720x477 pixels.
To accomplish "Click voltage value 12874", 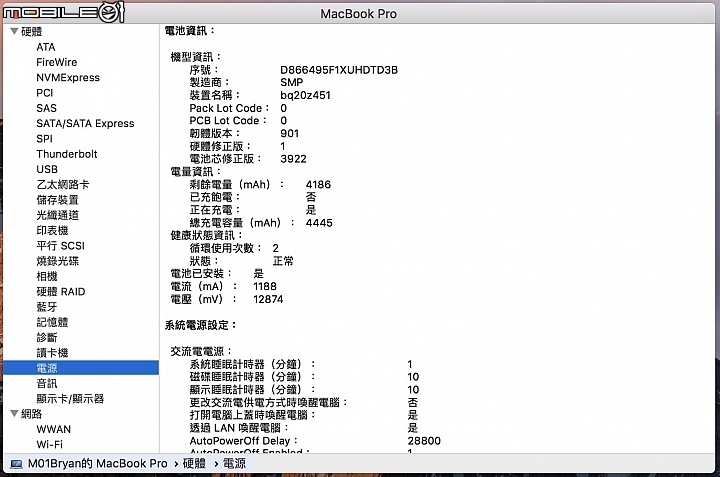I will point(268,299).
